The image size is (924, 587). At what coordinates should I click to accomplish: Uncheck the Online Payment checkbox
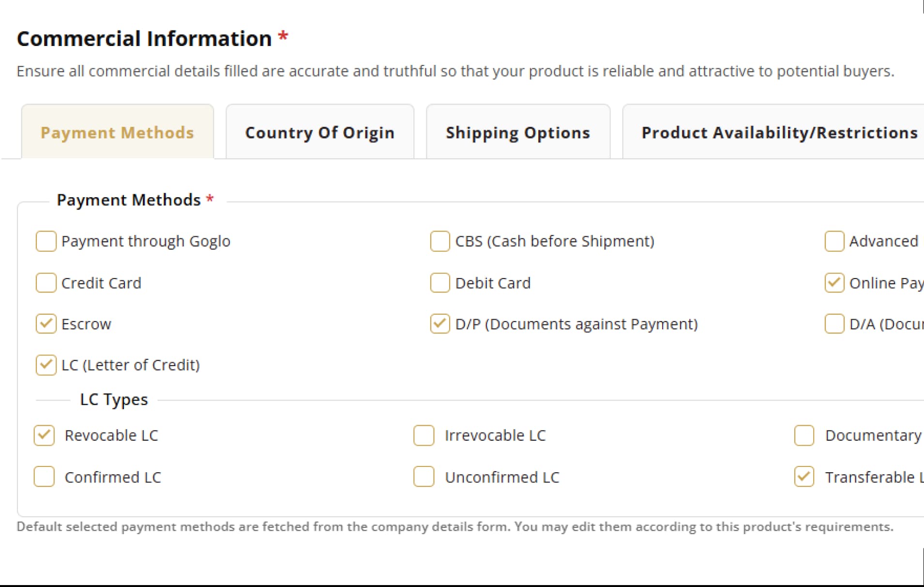834,283
